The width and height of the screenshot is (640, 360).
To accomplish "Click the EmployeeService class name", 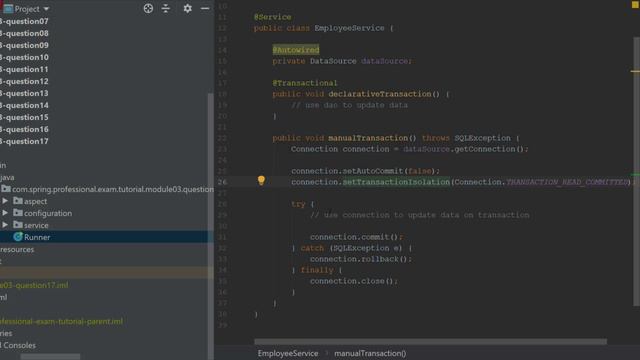I will 349,28.
